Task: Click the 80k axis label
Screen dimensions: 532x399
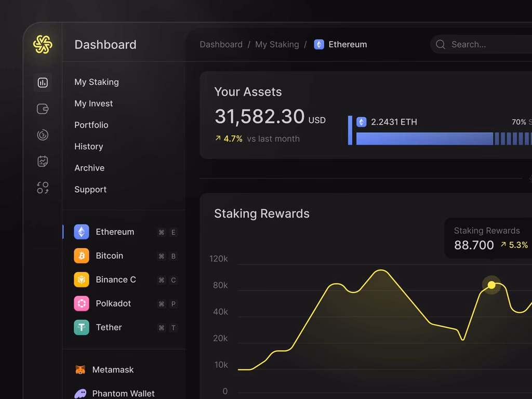Action: pos(220,285)
